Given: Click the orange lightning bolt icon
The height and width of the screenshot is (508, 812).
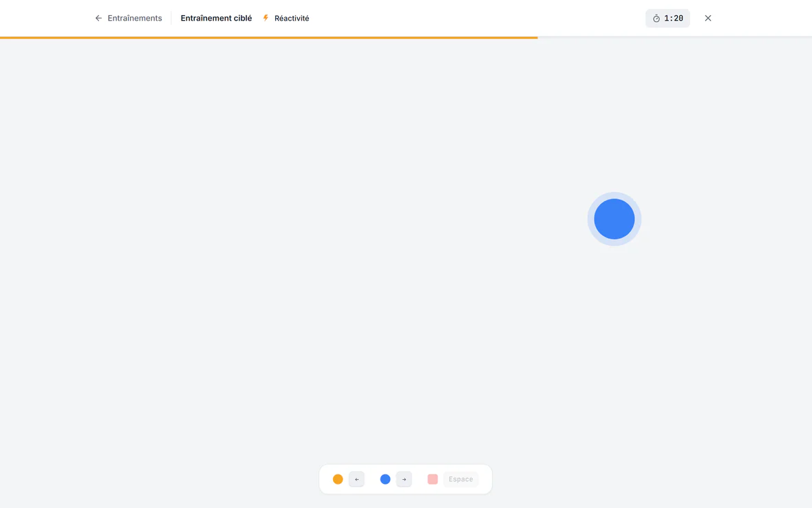Looking at the screenshot, I should coord(266,18).
